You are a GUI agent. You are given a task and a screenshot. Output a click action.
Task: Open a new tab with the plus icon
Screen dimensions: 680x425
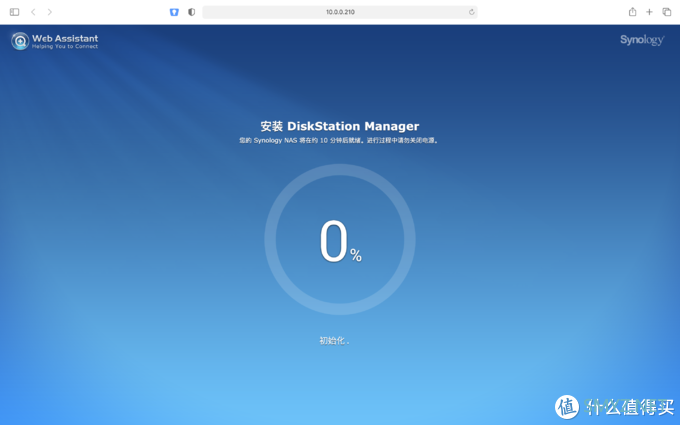click(x=649, y=12)
